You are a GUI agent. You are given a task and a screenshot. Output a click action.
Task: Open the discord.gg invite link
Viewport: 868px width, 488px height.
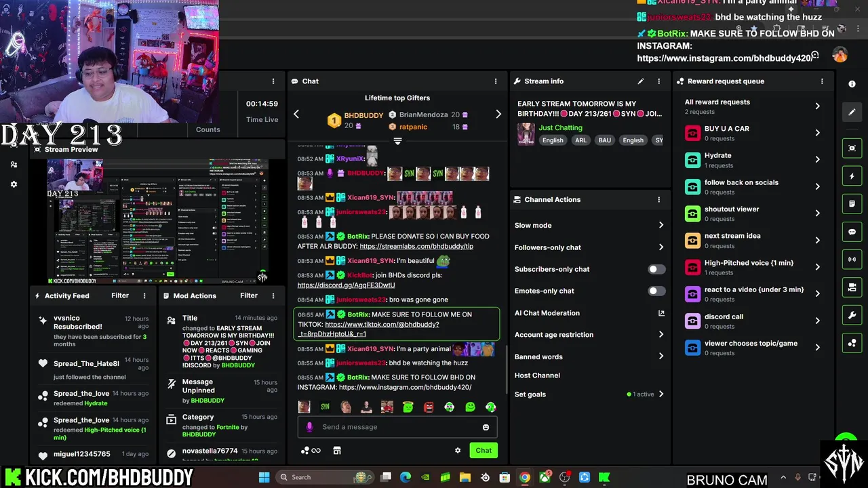pos(346,285)
